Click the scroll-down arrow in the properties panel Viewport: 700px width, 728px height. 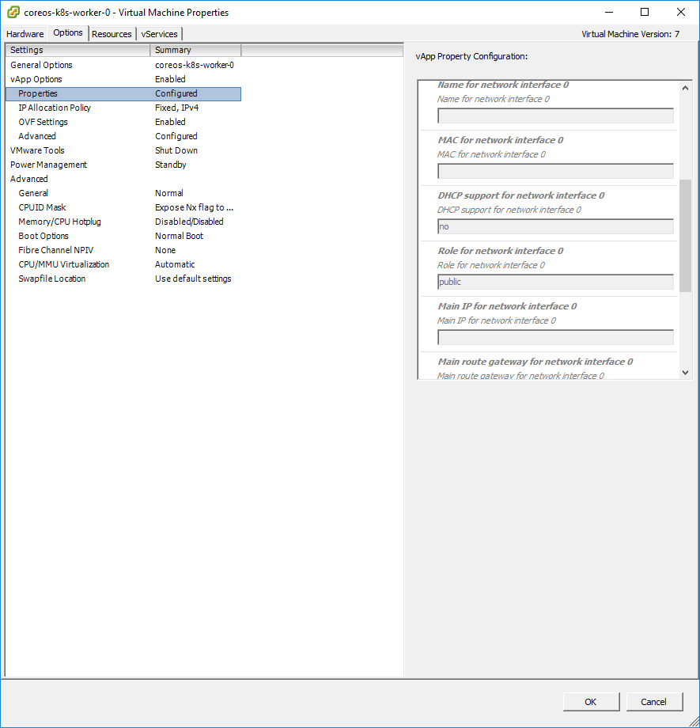[685, 372]
